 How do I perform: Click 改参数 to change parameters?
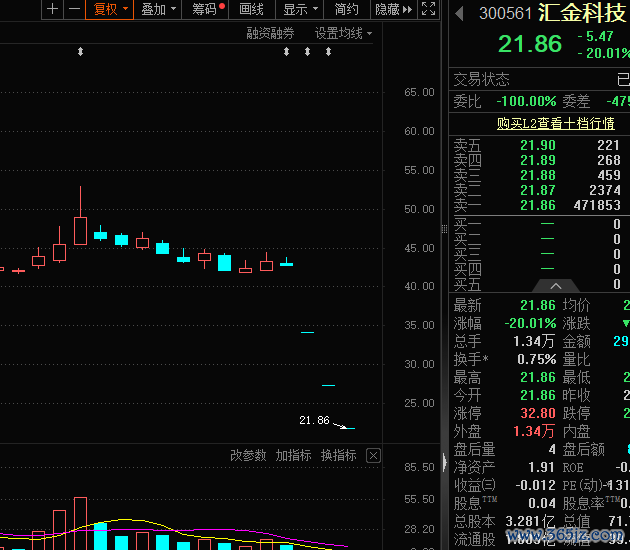tap(248, 456)
